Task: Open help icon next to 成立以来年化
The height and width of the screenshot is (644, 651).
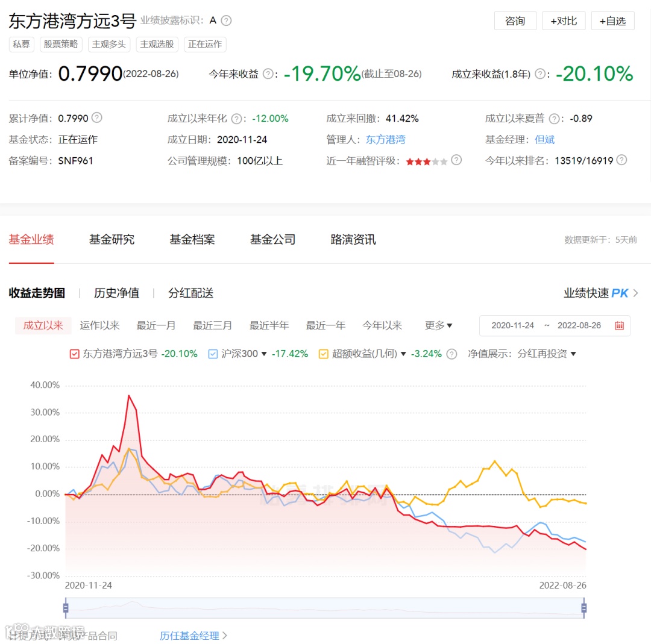Action: tap(236, 119)
